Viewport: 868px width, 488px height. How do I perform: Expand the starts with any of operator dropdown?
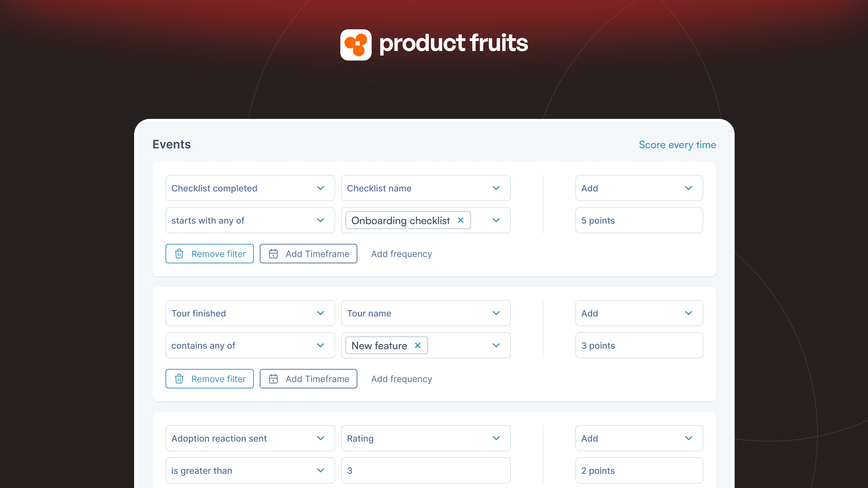[320, 220]
